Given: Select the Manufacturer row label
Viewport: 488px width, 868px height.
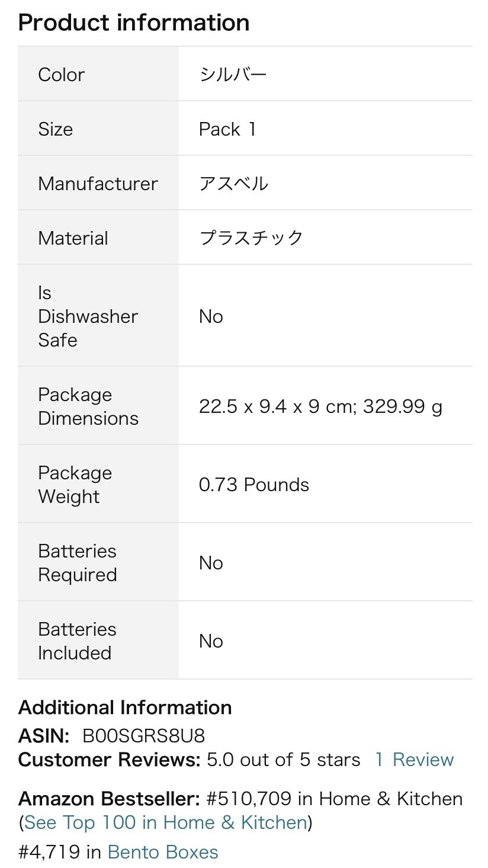Looking at the screenshot, I should point(98,184).
